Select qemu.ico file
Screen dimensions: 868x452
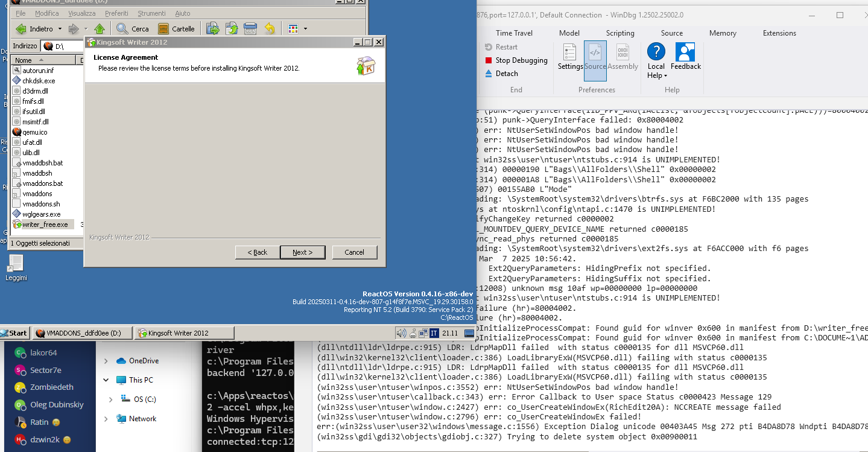pyautogui.click(x=30, y=132)
